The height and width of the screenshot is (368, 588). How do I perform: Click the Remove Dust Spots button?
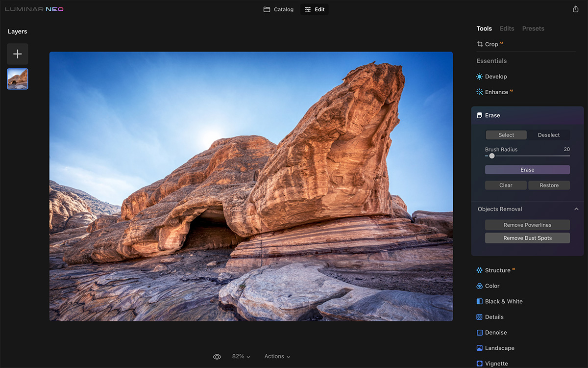527,238
